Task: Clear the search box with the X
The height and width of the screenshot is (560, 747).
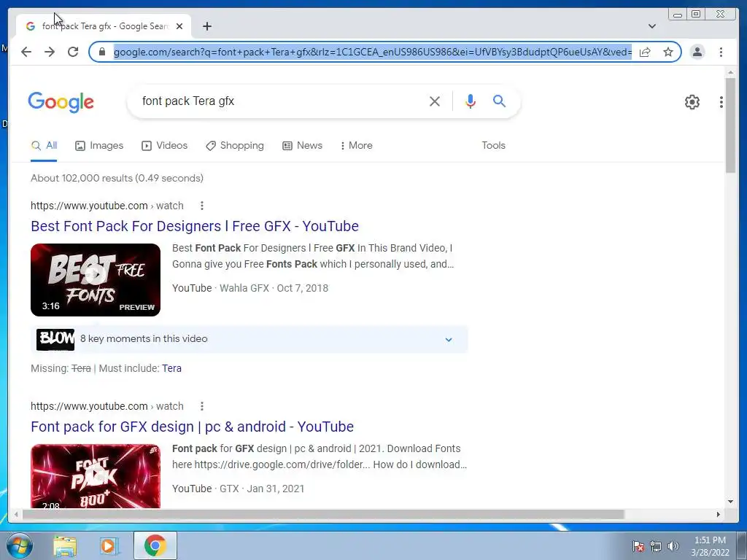Action: (435, 101)
